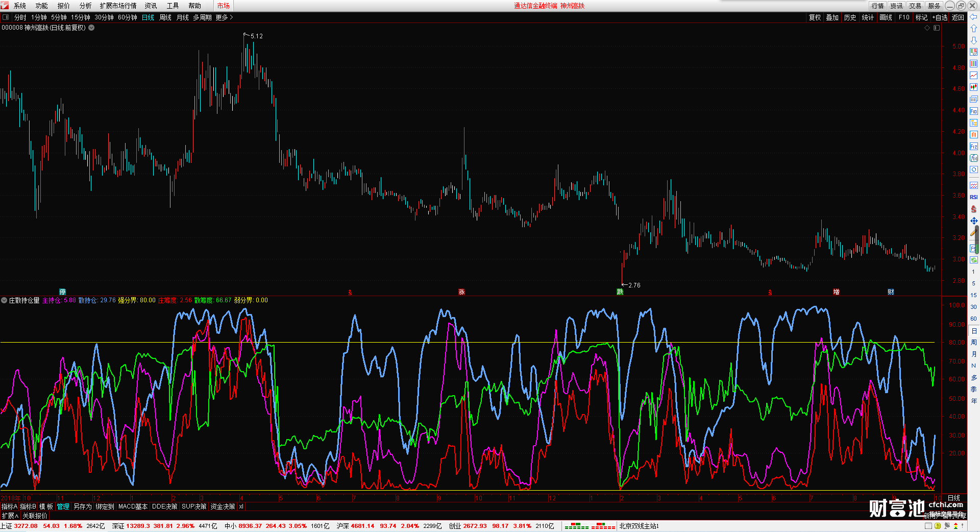The image size is (980, 532).
Task: Click the up arrow icon in right sidebar
Action: click(x=973, y=29)
